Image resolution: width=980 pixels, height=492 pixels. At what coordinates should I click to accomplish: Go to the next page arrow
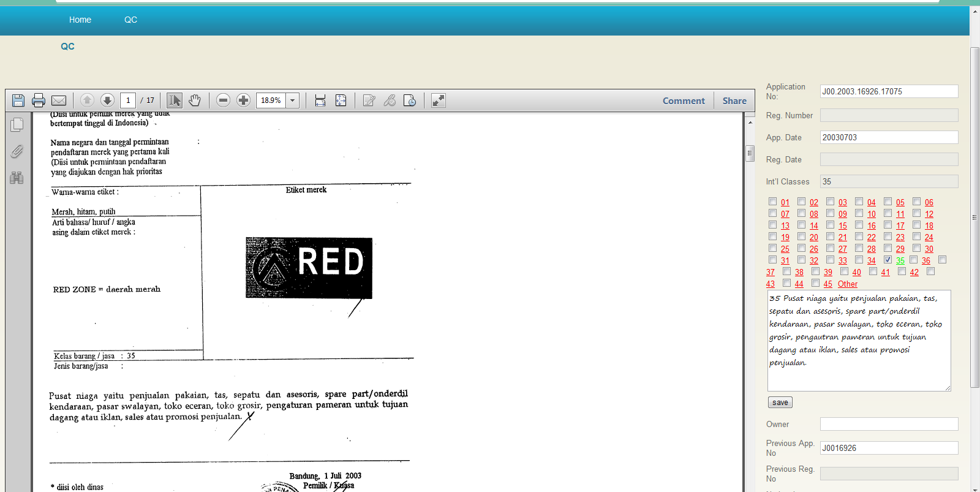coord(107,100)
